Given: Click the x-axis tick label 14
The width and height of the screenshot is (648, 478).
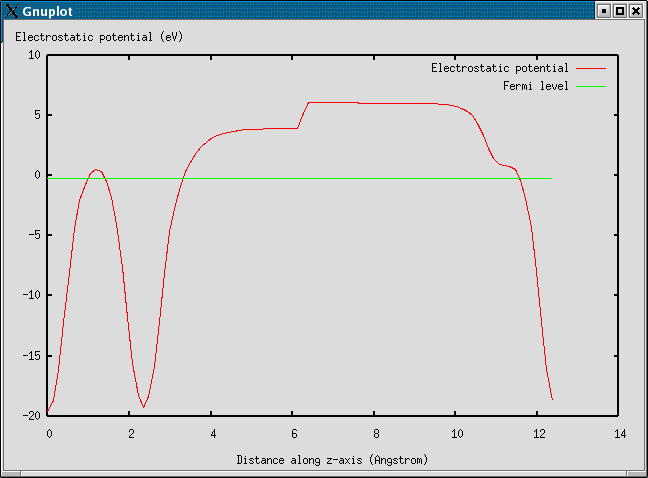Looking at the screenshot, I should (x=619, y=433).
